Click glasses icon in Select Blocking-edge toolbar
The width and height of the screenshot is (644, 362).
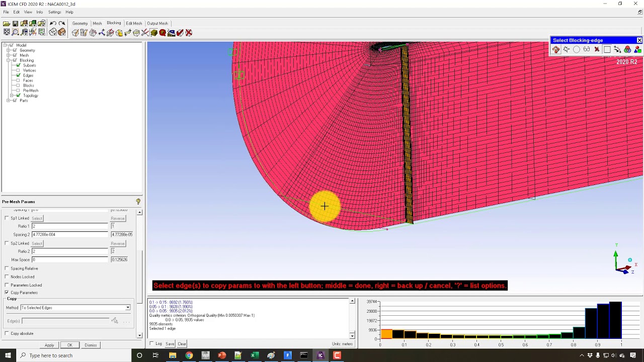pos(587,49)
